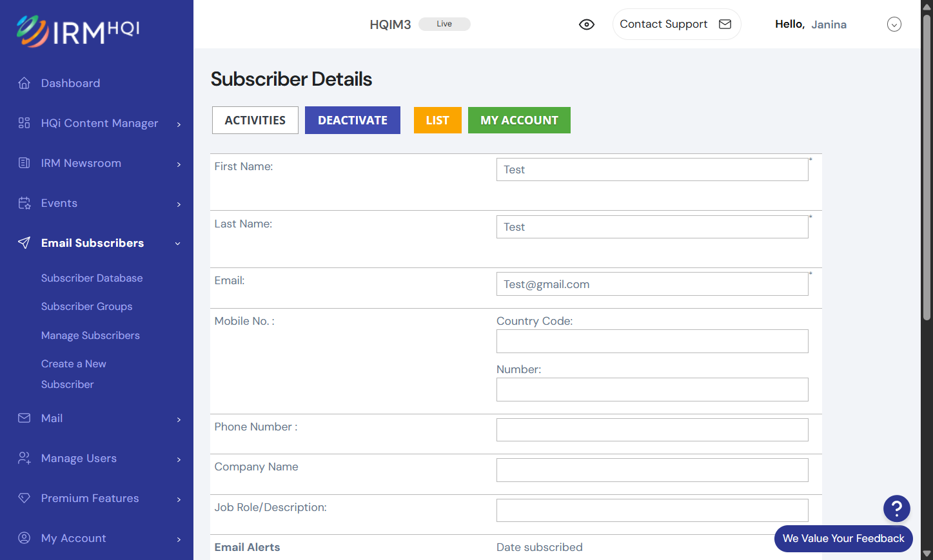Screen dimensions: 933x560
Task: Expand the IRM Newsroom chevron
Action: [179, 164]
